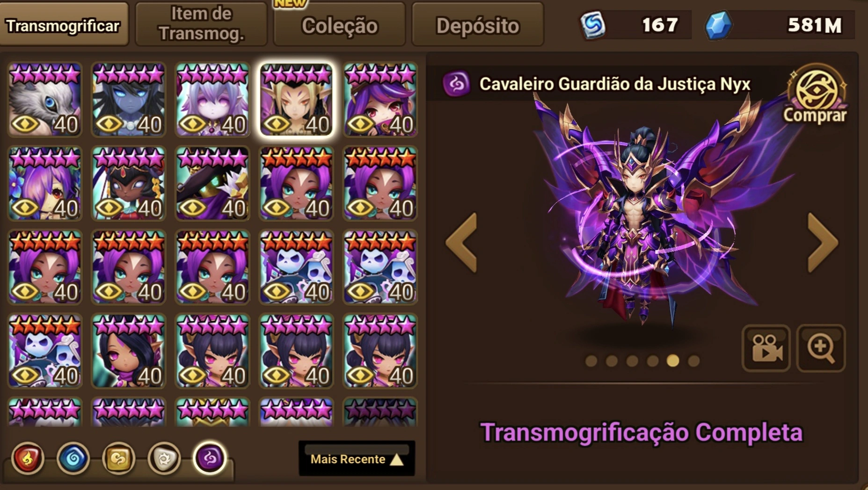This screenshot has height=490, width=868.
Task: Select the fire element filter icon
Action: pyautogui.click(x=28, y=459)
